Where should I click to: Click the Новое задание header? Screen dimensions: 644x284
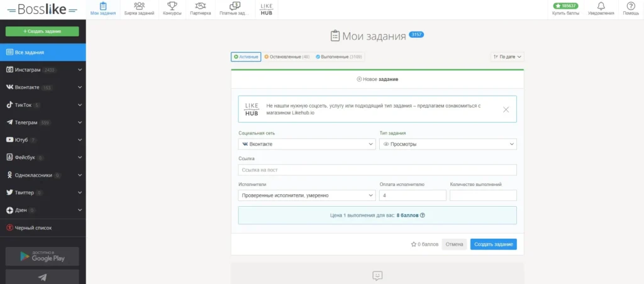click(377, 79)
